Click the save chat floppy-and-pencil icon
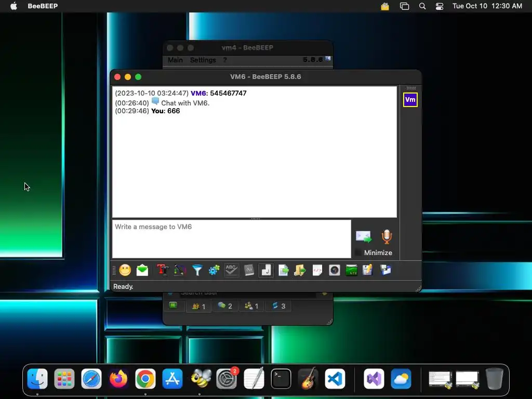 [x=368, y=270]
